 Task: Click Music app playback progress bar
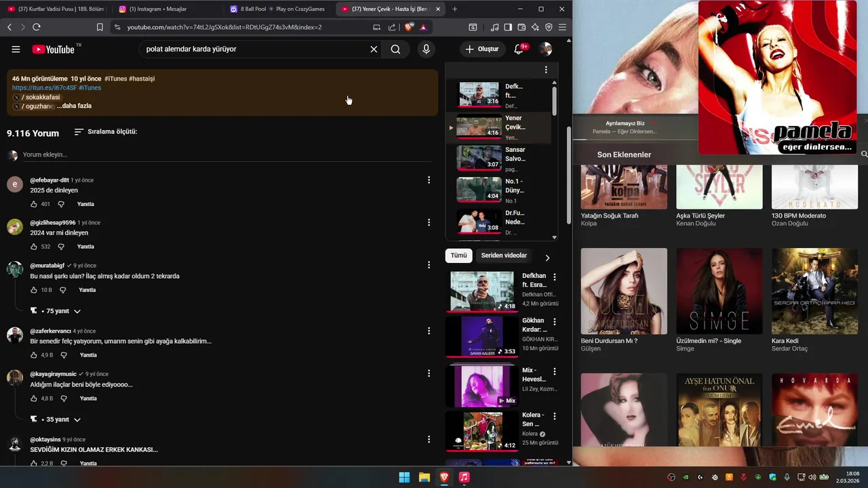pyautogui.click(x=635, y=140)
